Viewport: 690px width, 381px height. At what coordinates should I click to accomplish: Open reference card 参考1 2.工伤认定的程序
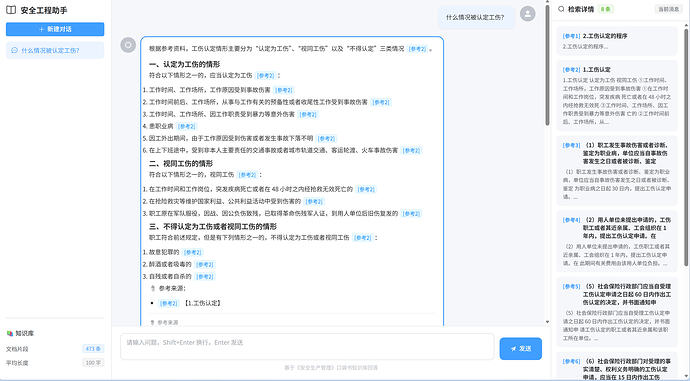pyautogui.click(x=617, y=40)
